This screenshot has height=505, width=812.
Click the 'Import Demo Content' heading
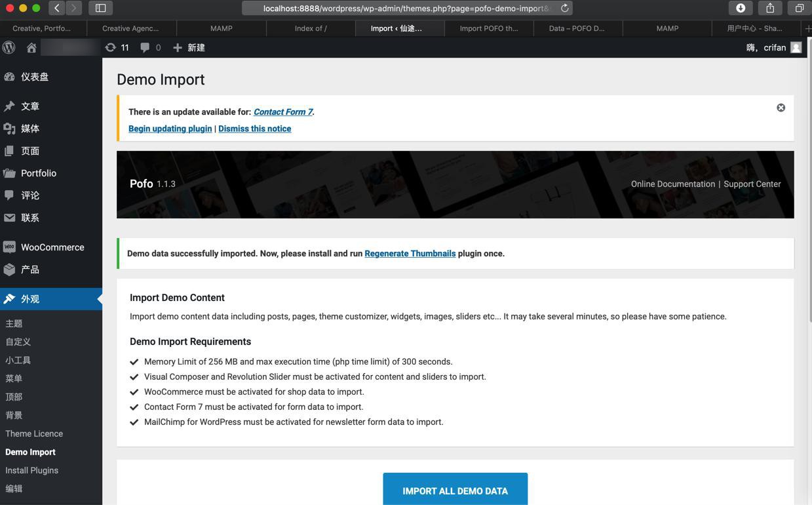[x=177, y=298]
